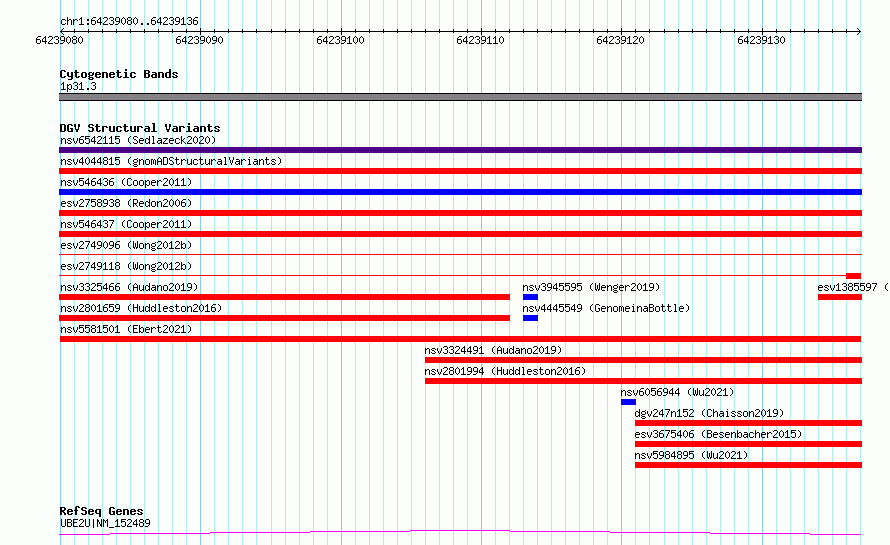Image resolution: width=890 pixels, height=545 pixels.
Task: Select the red nsv5984895 variant bar
Action: [748, 465]
